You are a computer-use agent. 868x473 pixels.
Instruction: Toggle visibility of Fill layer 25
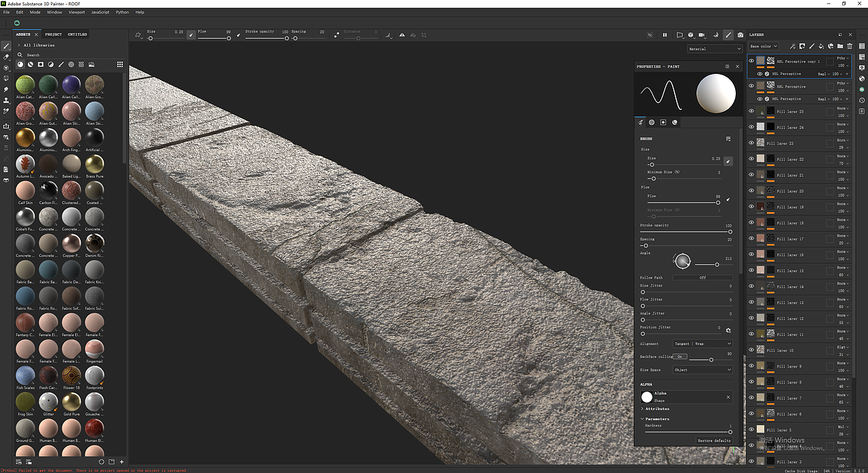(x=751, y=112)
